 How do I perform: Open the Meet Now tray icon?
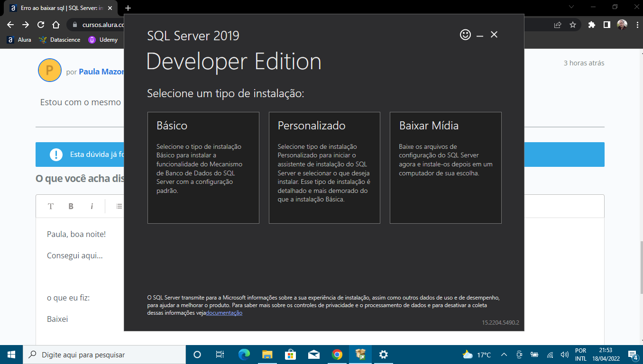(519, 355)
